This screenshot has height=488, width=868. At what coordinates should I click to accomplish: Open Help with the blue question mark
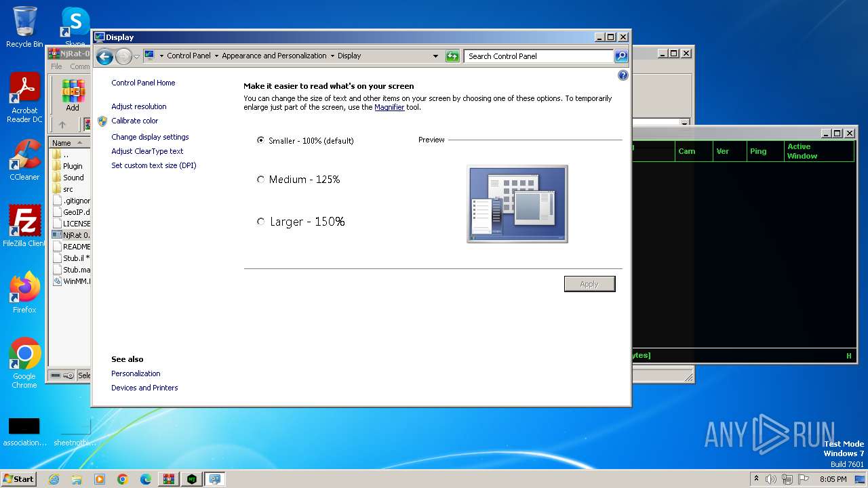[x=623, y=75]
